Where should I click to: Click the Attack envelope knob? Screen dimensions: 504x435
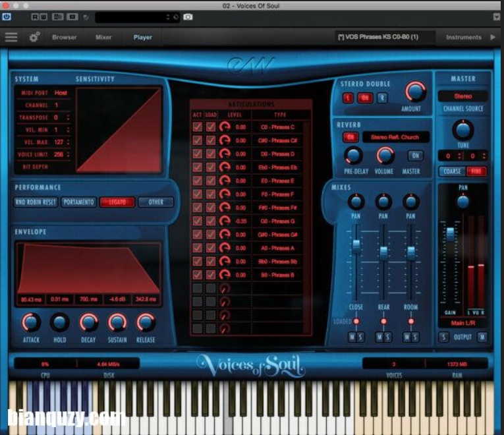31,322
